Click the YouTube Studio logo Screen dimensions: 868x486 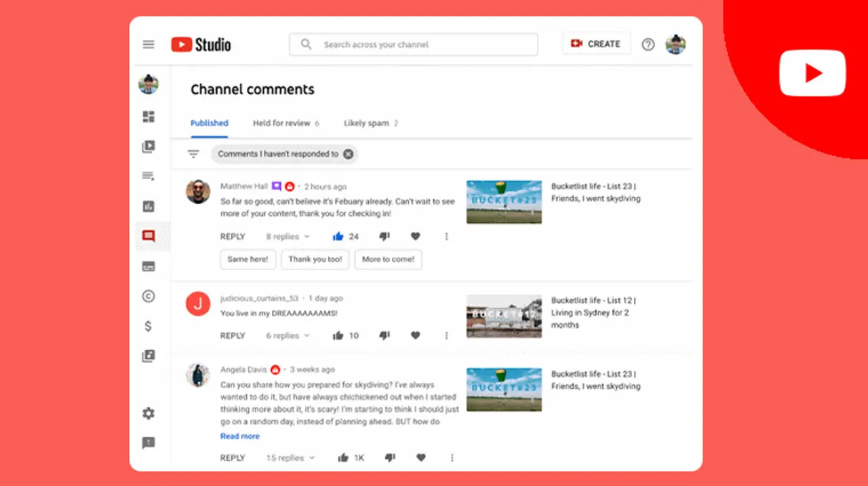[x=201, y=44]
